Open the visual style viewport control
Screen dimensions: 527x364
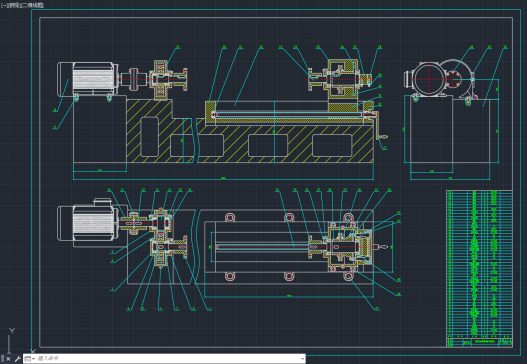coord(34,5)
